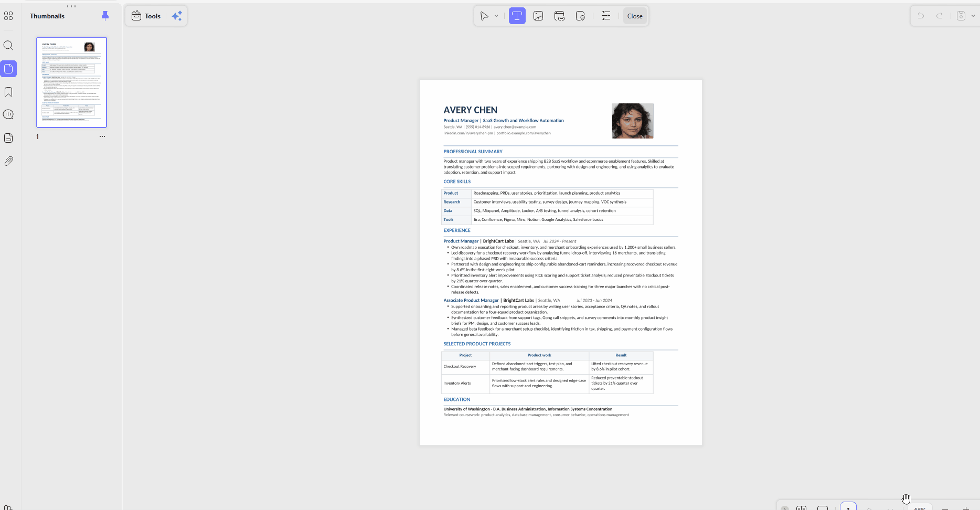Click the 'PROFESSIONAL SUMMARY' heading

point(473,152)
